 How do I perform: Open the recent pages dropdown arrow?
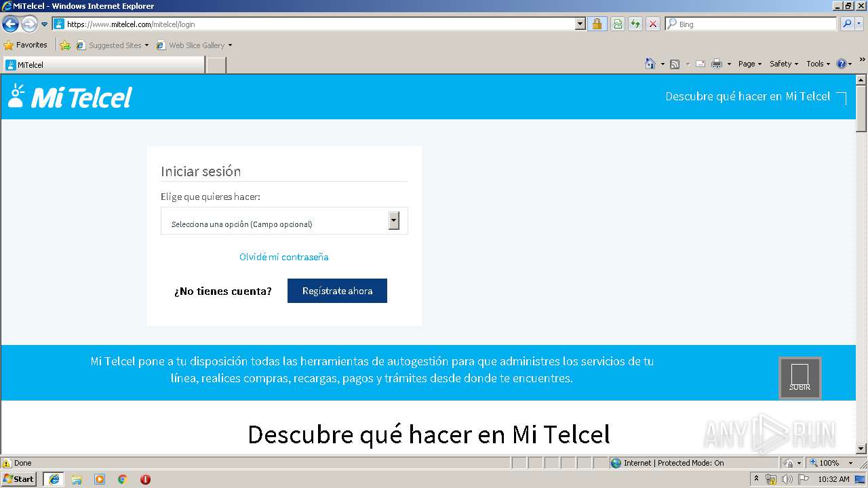pyautogui.click(x=45, y=24)
